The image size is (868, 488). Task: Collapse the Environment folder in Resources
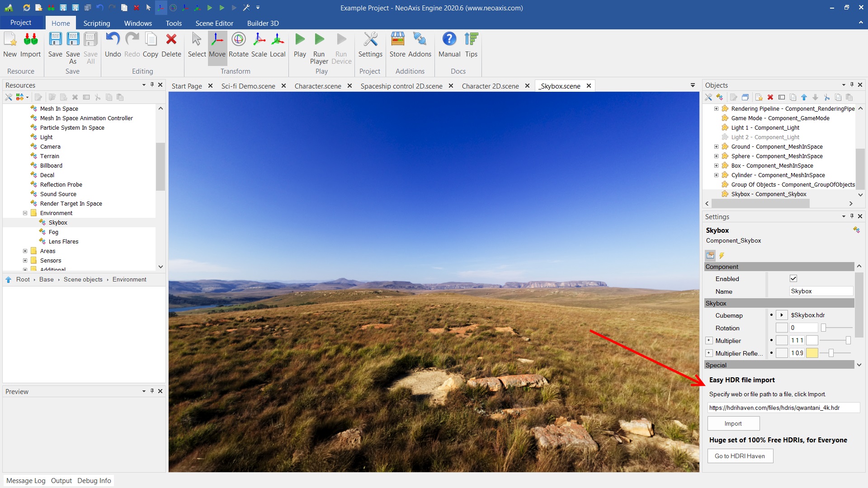25,213
